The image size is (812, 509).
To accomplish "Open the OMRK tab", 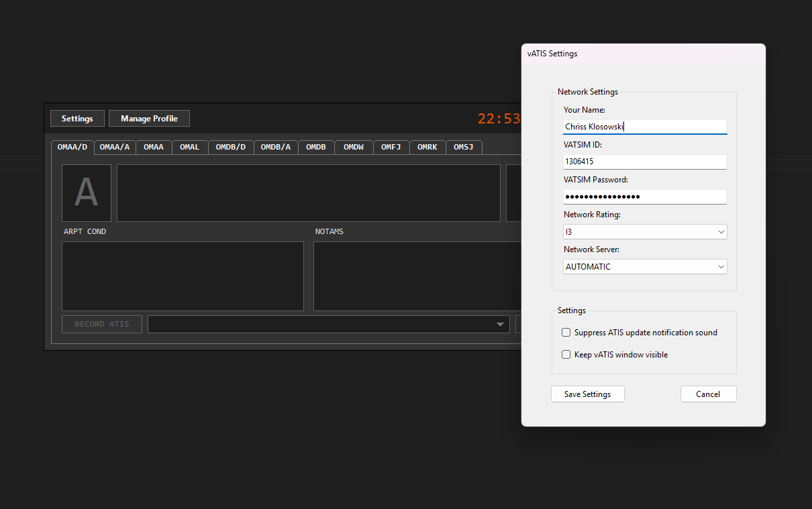I will tap(427, 147).
